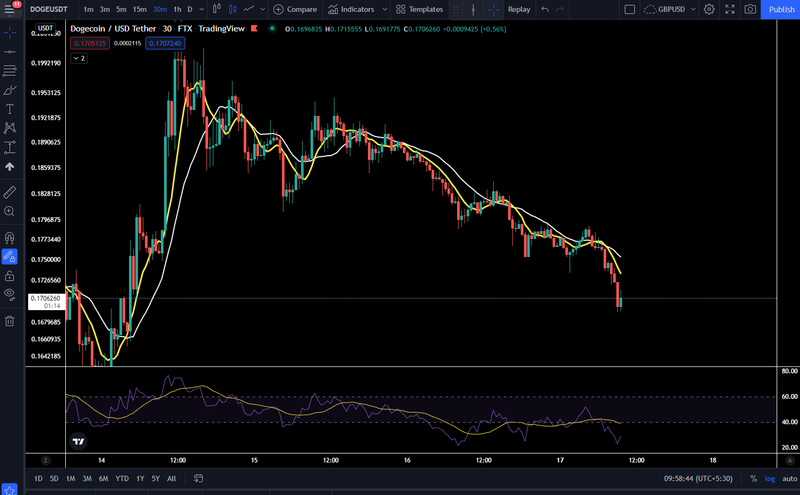
Task: Open the Ruler measure tool
Action: tap(9, 192)
